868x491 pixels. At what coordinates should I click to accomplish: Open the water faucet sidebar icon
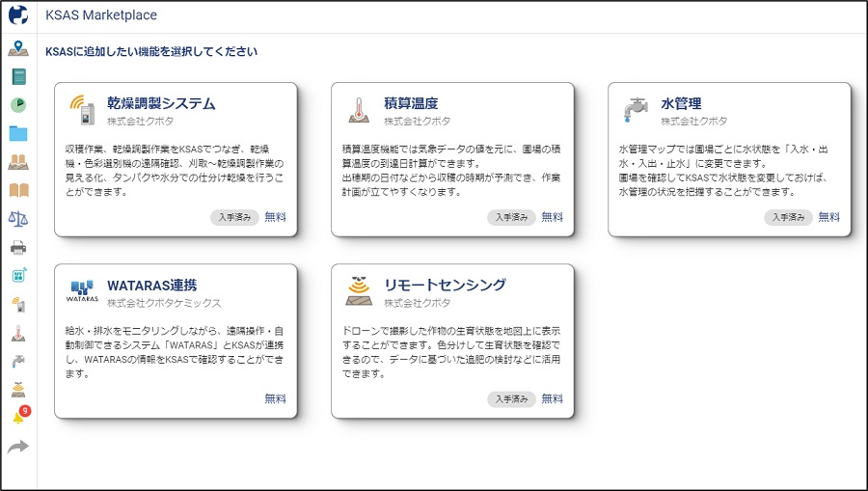[18, 361]
